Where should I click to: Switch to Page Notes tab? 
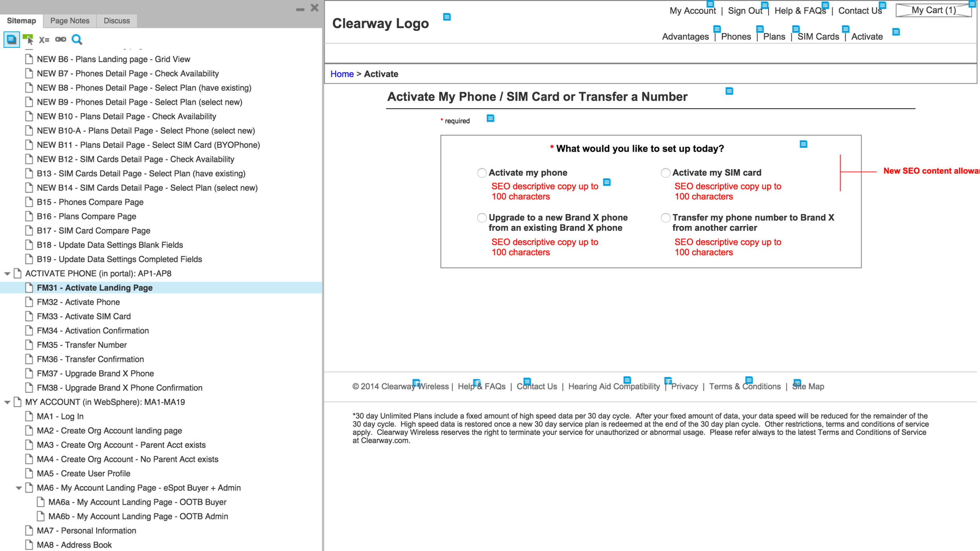coord(70,21)
